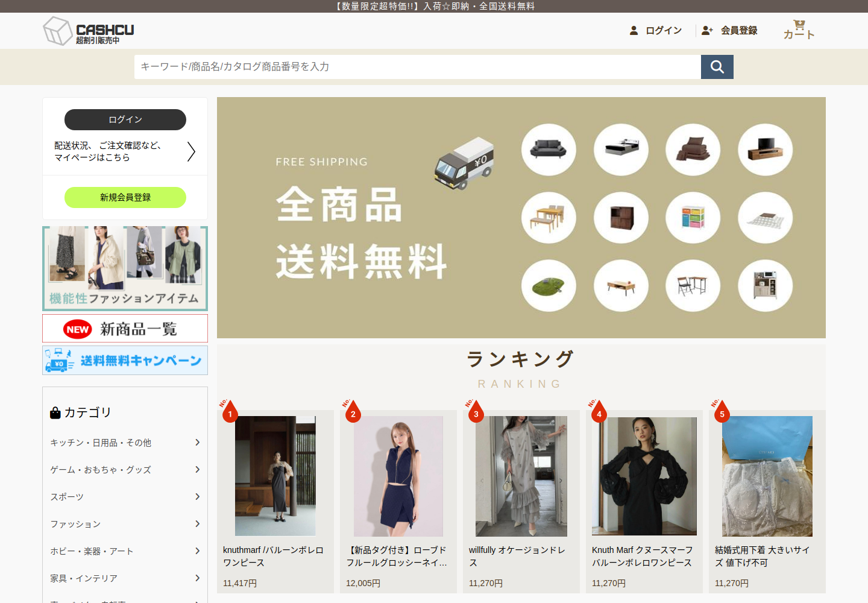Open the 送料無料キャンペーン banner
868x603 pixels.
point(125,360)
